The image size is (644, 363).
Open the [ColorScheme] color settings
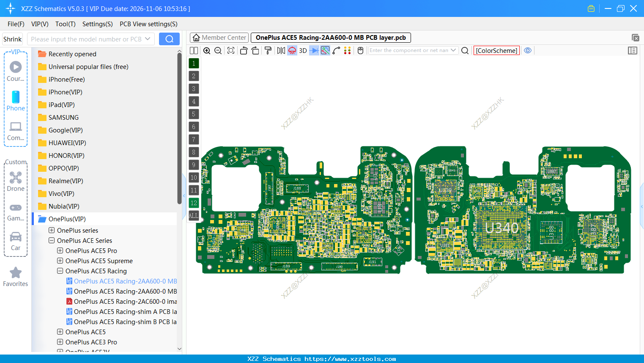pyautogui.click(x=496, y=50)
